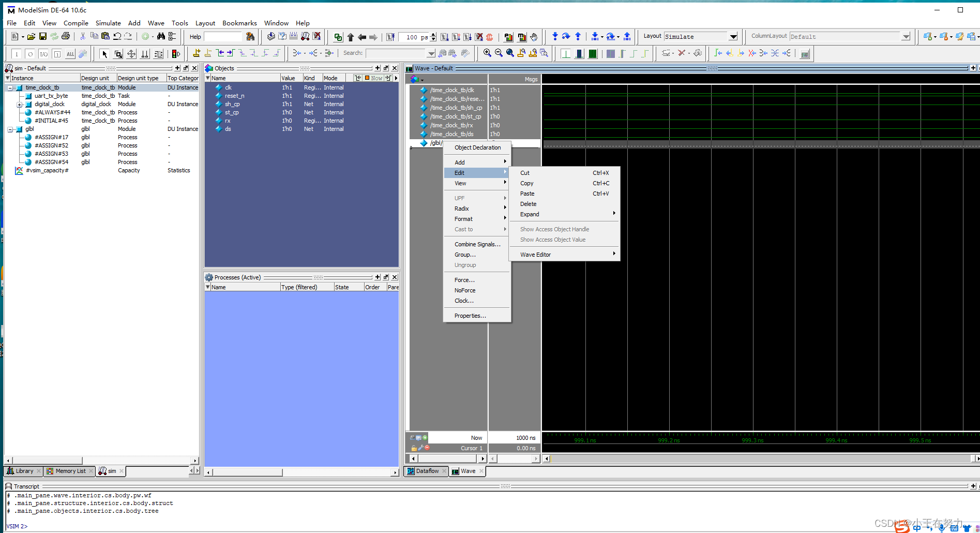
Task: Collapse the time_clock_tb tree node
Action: coord(10,88)
